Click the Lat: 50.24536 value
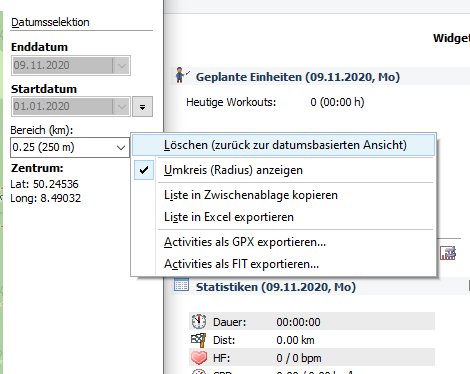The height and width of the screenshot is (374, 470). [x=44, y=184]
